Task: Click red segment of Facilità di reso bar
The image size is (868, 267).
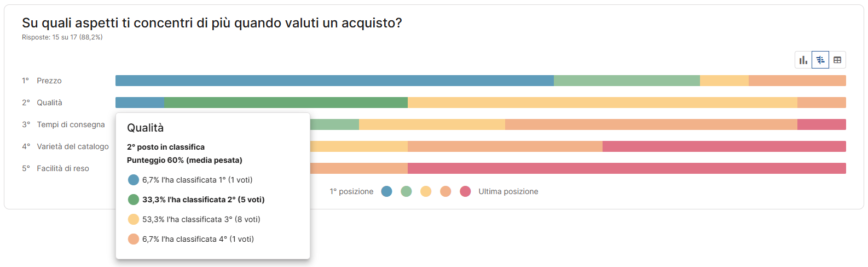Action: tap(627, 168)
